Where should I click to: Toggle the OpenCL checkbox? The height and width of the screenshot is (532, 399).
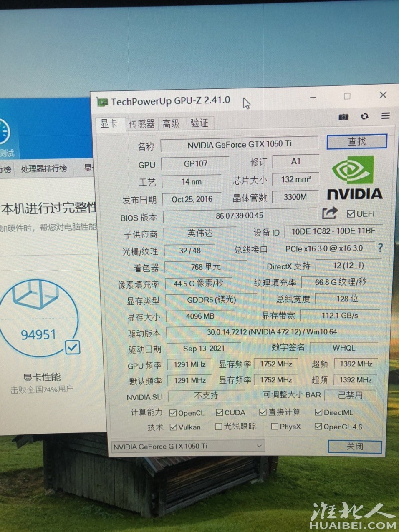(173, 413)
